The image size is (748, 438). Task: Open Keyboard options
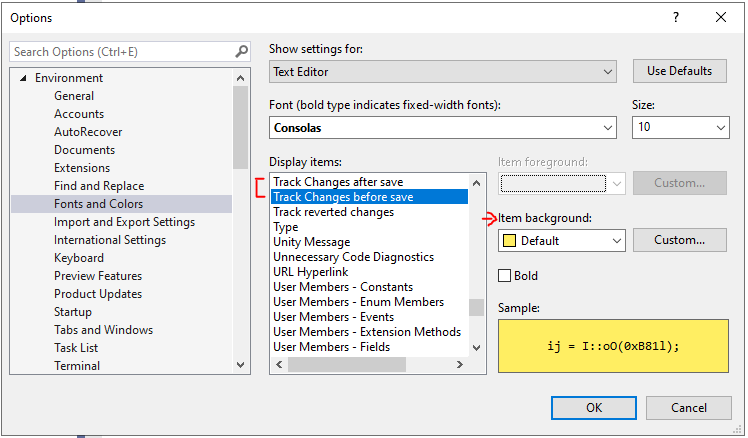(79, 258)
